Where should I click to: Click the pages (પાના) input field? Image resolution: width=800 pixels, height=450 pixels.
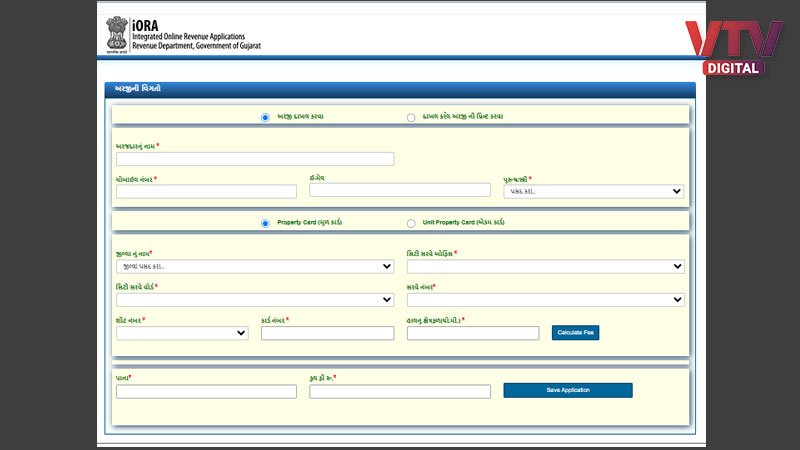[206, 391]
